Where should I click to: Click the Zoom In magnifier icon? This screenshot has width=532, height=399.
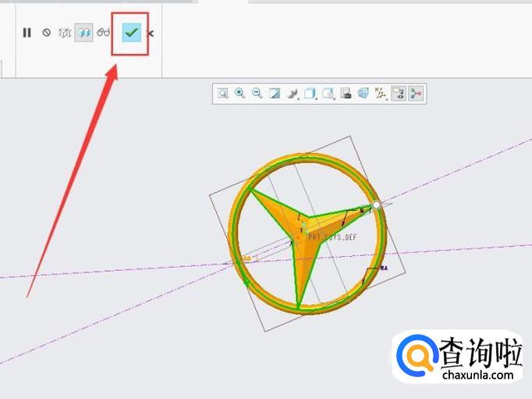click(x=239, y=94)
